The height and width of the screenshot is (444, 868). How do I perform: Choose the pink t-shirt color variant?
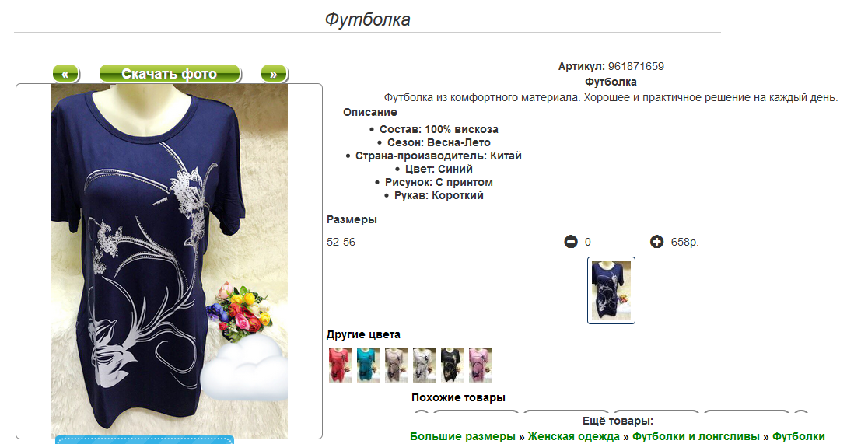(x=481, y=365)
